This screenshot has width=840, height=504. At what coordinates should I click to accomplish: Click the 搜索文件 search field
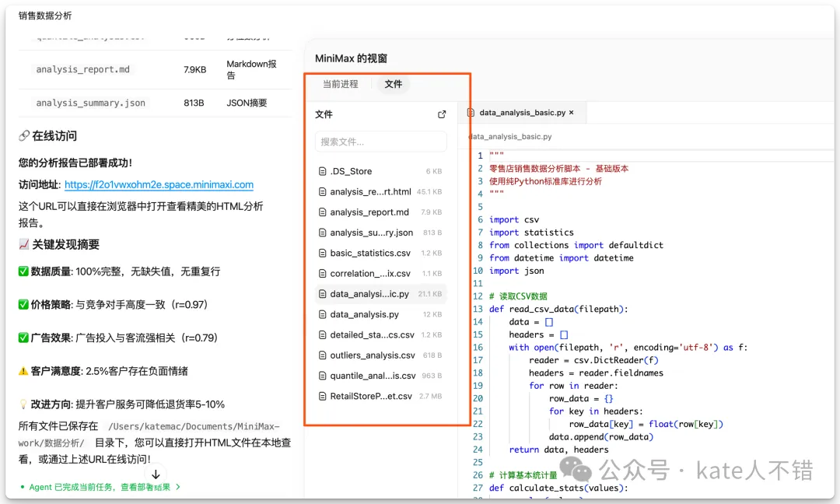(x=380, y=142)
